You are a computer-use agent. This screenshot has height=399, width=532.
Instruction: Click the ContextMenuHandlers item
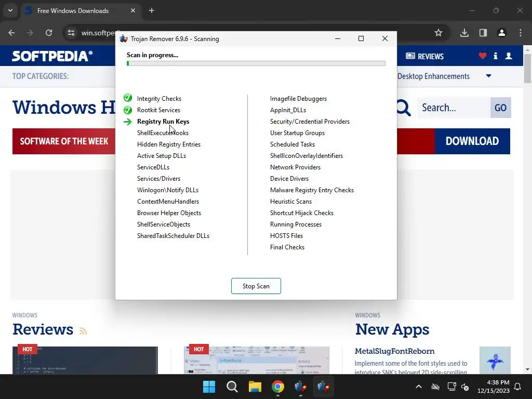point(168,202)
